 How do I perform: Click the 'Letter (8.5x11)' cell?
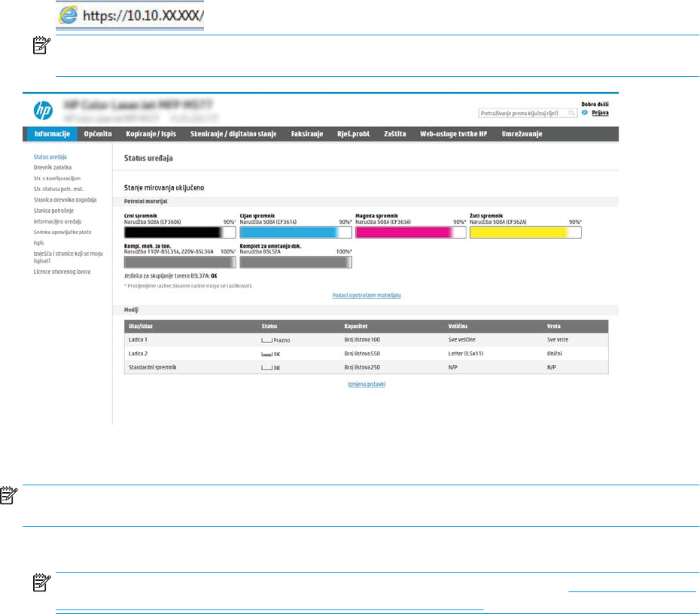[x=466, y=354]
